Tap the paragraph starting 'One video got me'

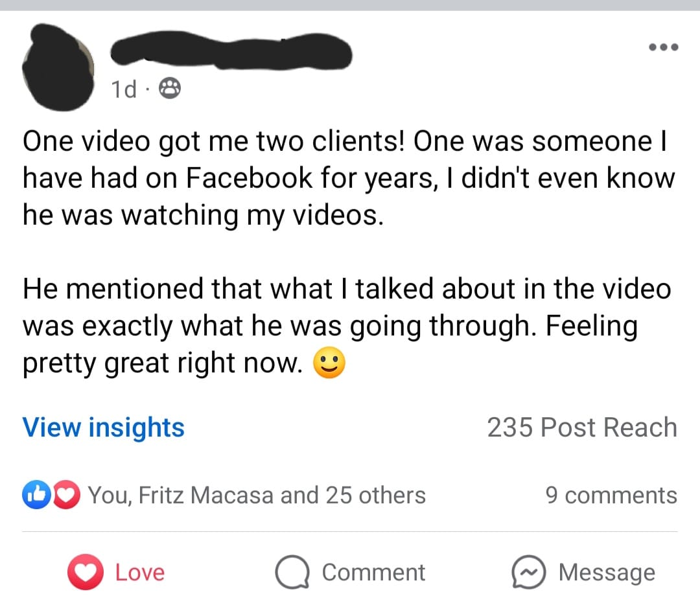[348, 178]
